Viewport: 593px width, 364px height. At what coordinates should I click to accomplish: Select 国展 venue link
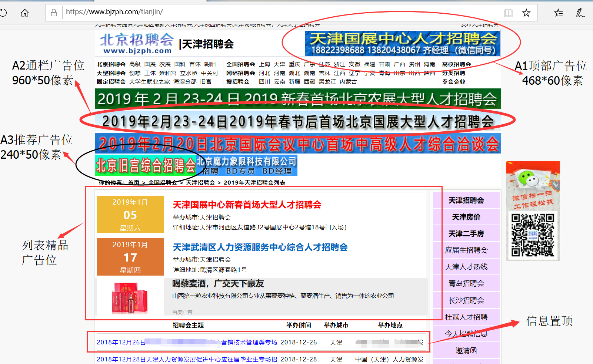(150, 64)
